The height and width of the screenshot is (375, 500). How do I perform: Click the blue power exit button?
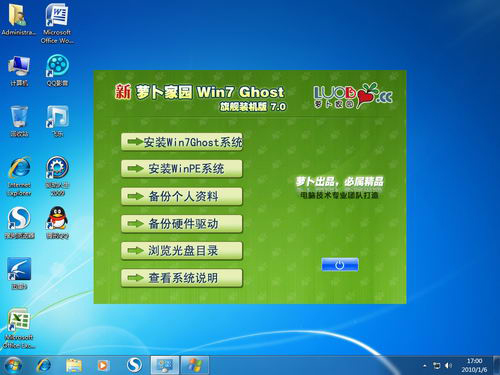click(340, 265)
